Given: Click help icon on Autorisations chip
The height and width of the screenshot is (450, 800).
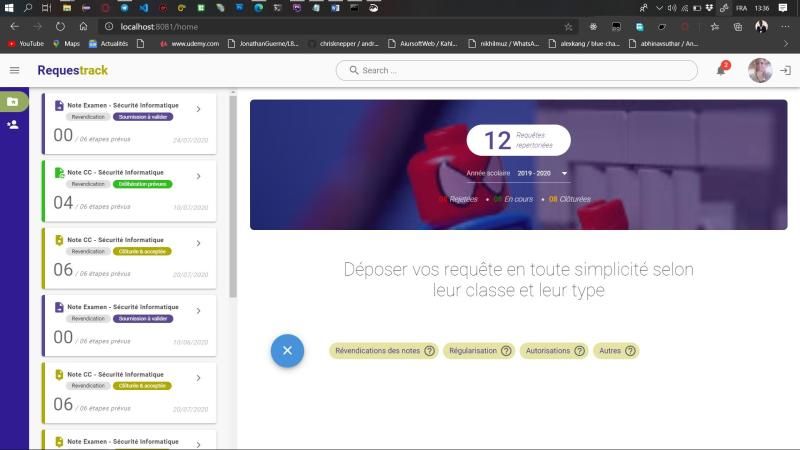Looking at the screenshot, I should pyautogui.click(x=580, y=351).
